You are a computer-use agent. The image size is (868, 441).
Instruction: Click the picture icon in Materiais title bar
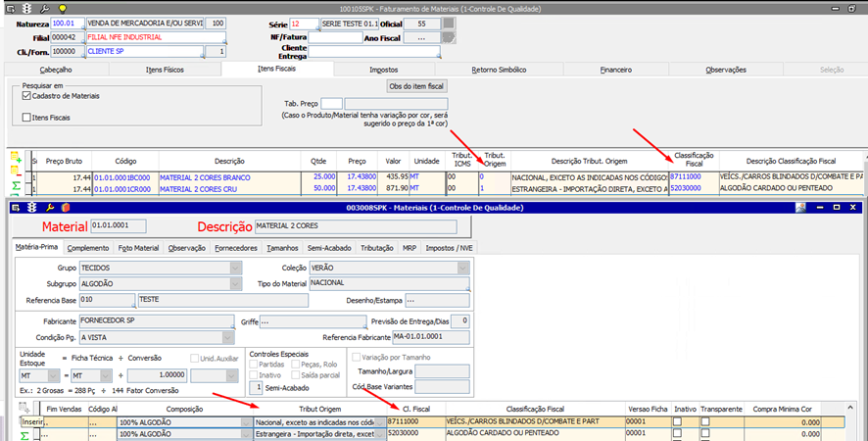(800, 207)
